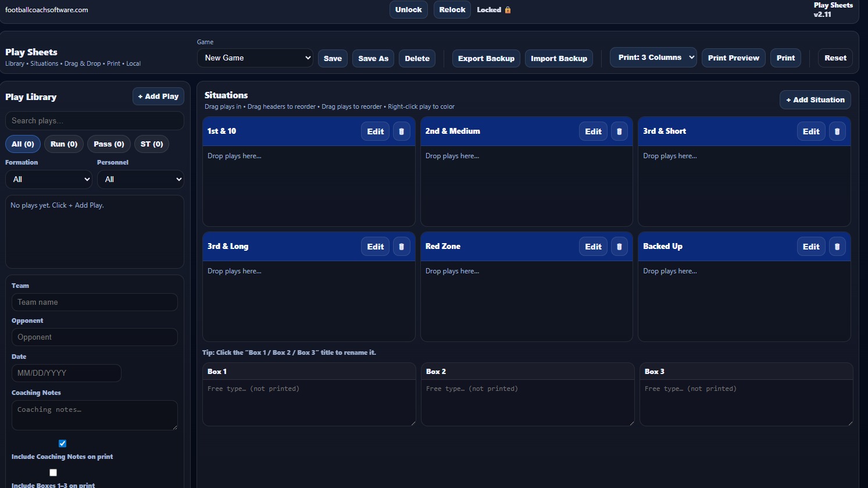Expand the Personnel filter dropdown
Viewport: 868px width, 488px height.
coord(140,179)
